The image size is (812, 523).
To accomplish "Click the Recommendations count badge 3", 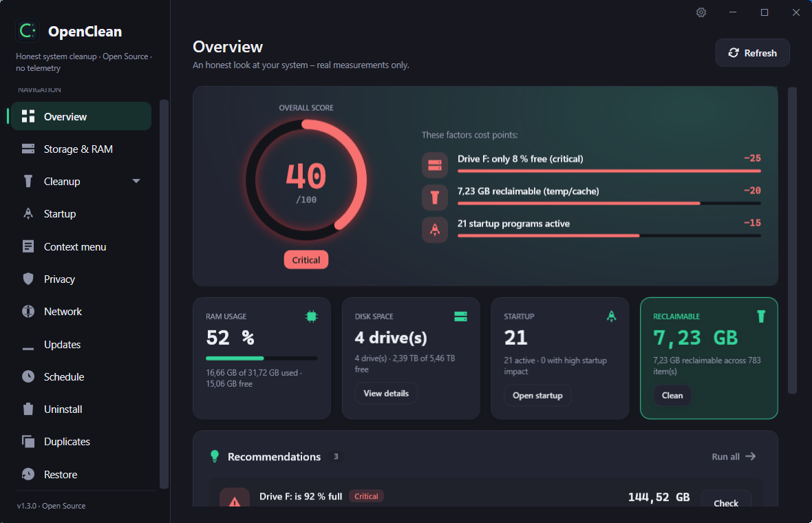I will pyautogui.click(x=336, y=456).
